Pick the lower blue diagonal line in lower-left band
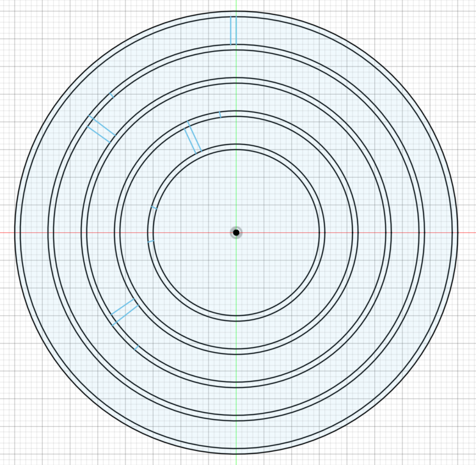The image size is (476, 465). pyautogui.click(x=125, y=315)
